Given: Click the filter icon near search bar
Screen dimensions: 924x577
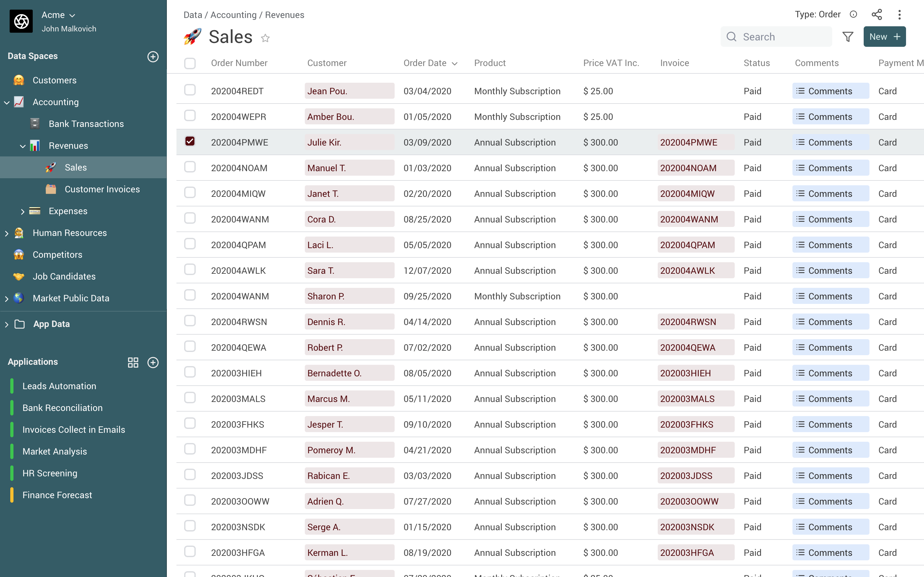Looking at the screenshot, I should click(848, 37).
